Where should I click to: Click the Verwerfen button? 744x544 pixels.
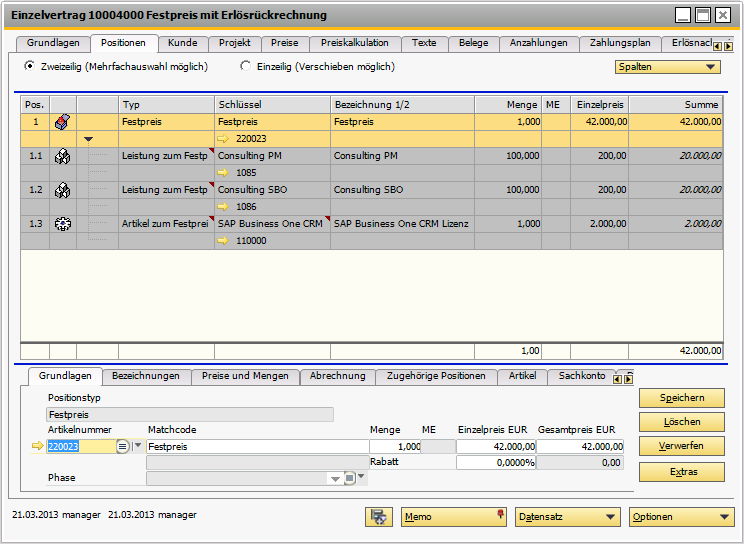click(x=681, y=446)
